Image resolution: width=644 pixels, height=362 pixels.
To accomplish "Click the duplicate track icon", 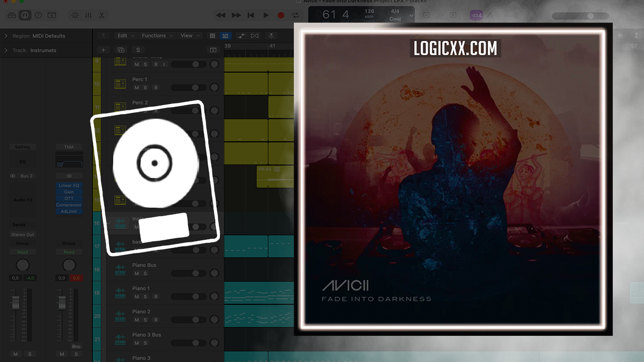I will 121,50.
